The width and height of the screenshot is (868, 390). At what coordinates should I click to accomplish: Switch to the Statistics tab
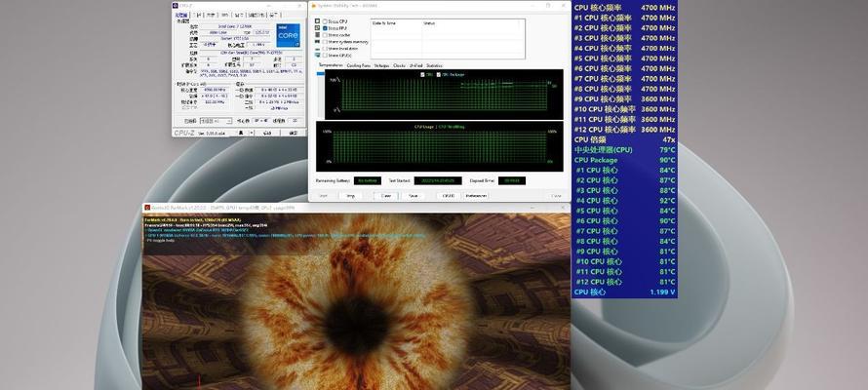pos(434,65)
